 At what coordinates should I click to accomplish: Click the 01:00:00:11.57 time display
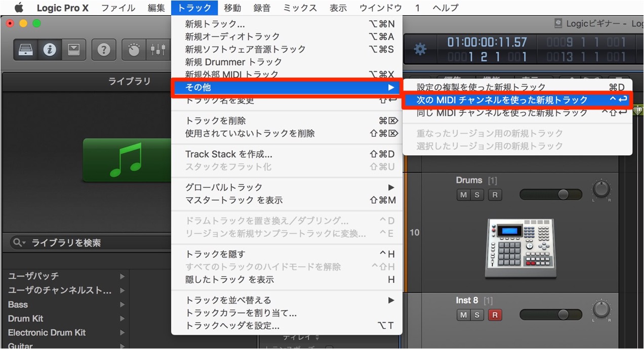[x=487, y=42]
